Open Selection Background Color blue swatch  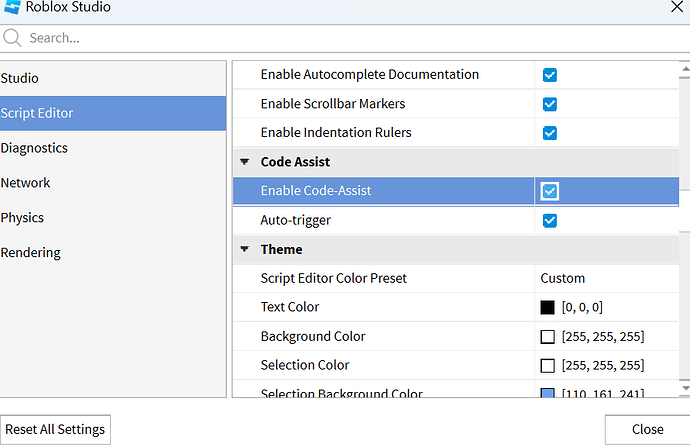tap(547, 393)
